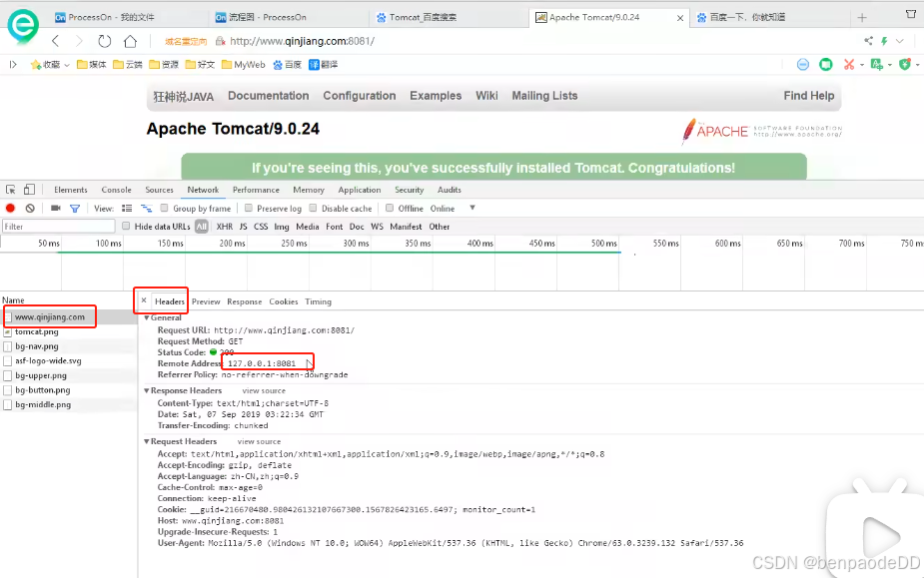Open the Application panel
The image size is (924, 578).
pyautogui.click(x=360, y=190)
